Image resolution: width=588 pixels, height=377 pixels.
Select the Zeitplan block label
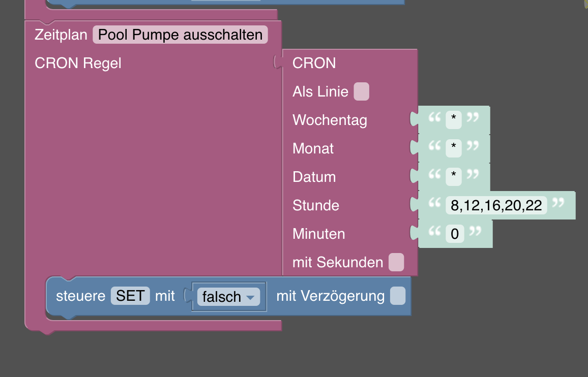tap(61, 35)
